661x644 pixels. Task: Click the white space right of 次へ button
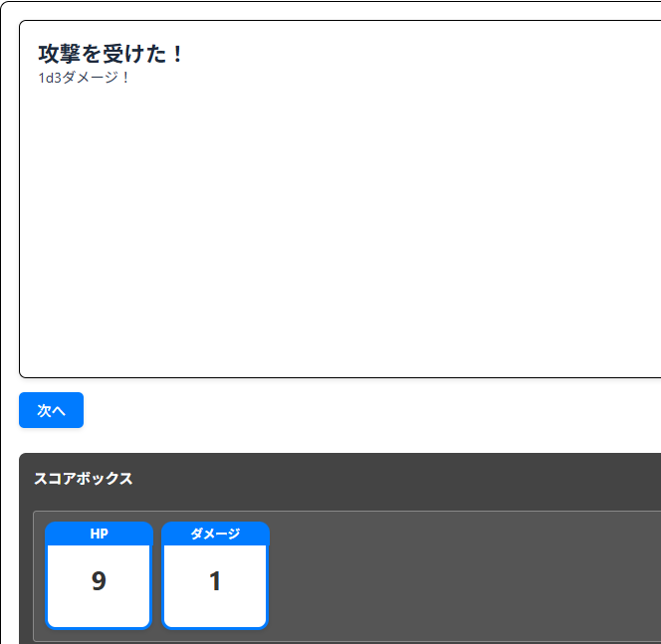click(x=348, y=410)
